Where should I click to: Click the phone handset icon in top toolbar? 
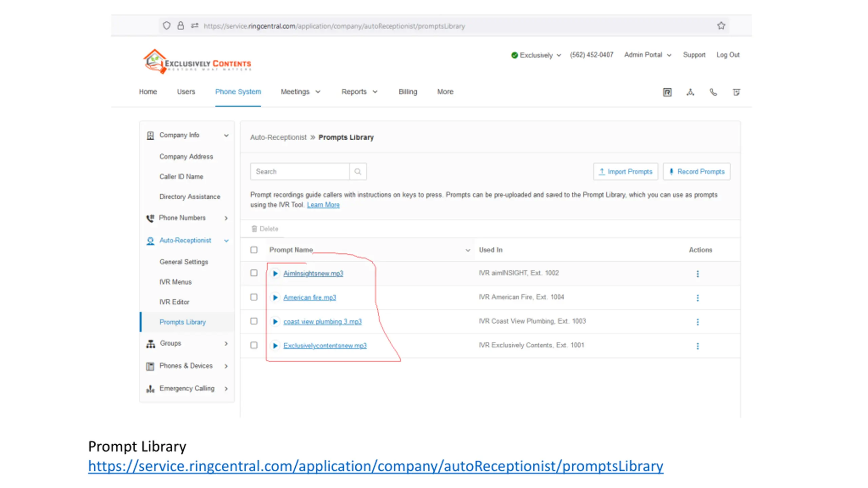coord(713,92)
